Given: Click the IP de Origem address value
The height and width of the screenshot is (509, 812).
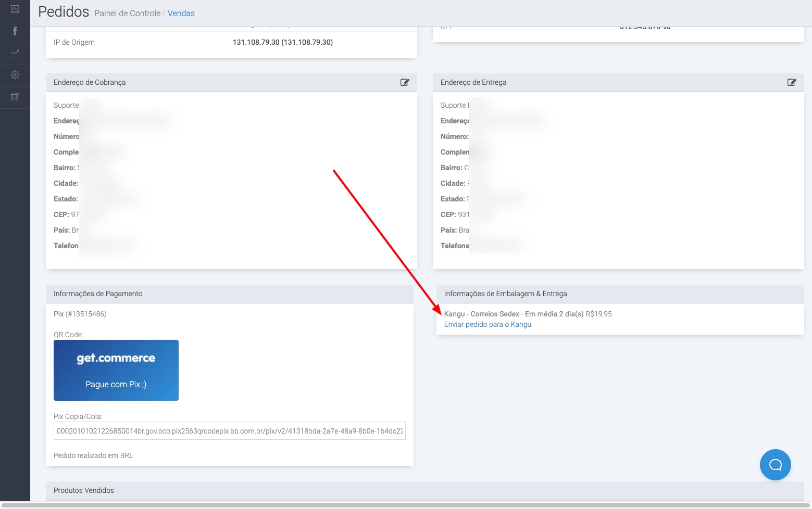Looking at the screenshot, I should (x=282, y=42).
